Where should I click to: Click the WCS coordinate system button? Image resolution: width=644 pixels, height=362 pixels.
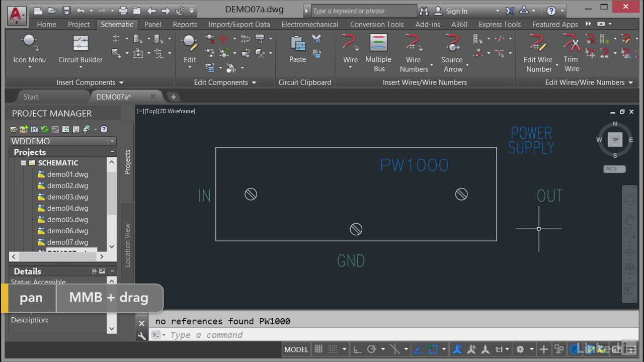coord(614,169)
